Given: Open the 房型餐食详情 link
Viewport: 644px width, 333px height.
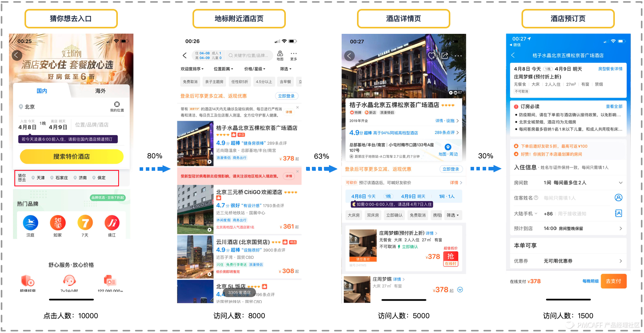Looking at the screenshot, I should pos(610,69).
